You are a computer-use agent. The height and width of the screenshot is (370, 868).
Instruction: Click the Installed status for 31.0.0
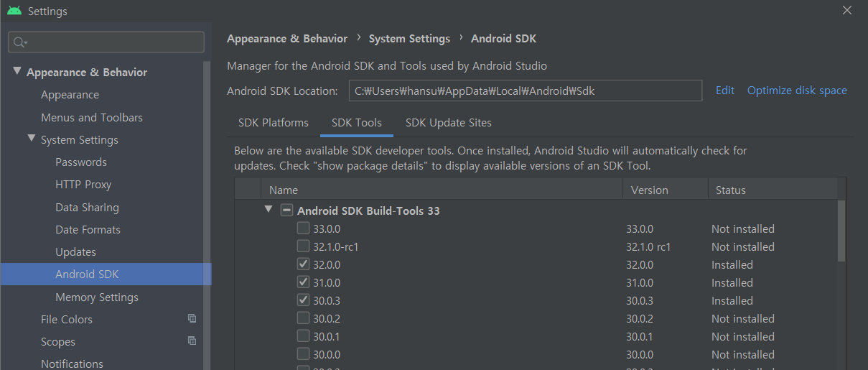732,282
